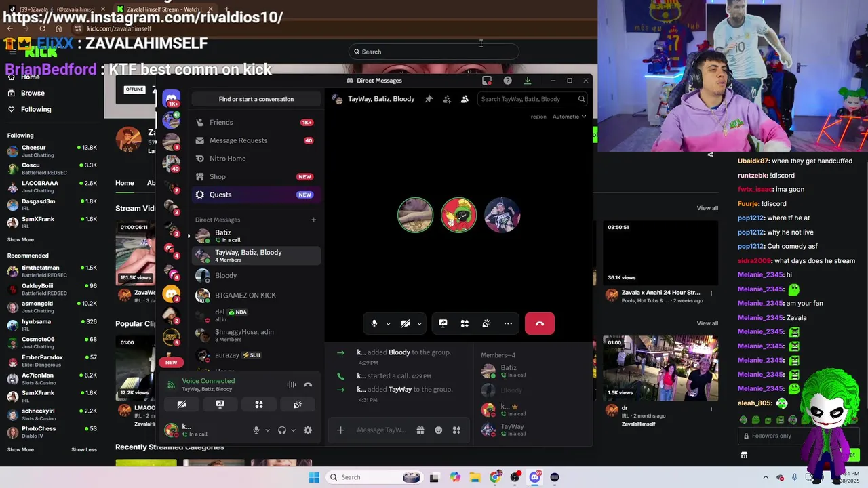This screenshot has width=868, height=488.
Task: Toggle camera in voice connected panel
Action: 182,404
